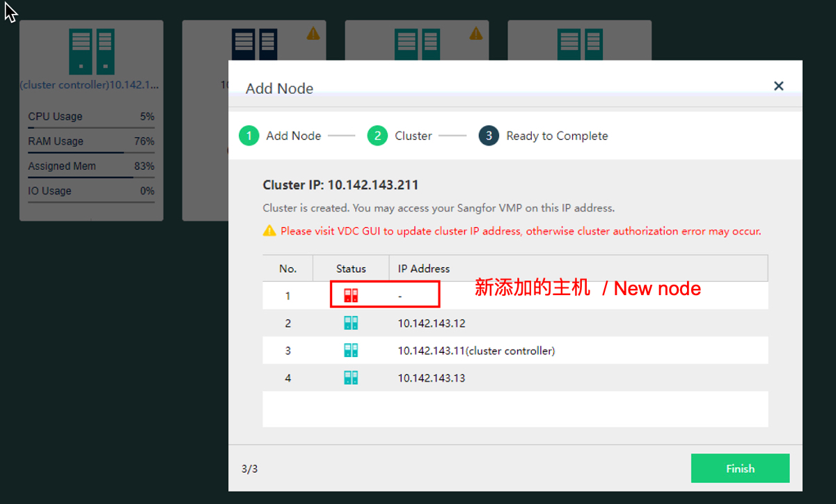Viewport: 836px width, 504px height.
Task: Close the Add Node dialog
Action: point(779,86)
